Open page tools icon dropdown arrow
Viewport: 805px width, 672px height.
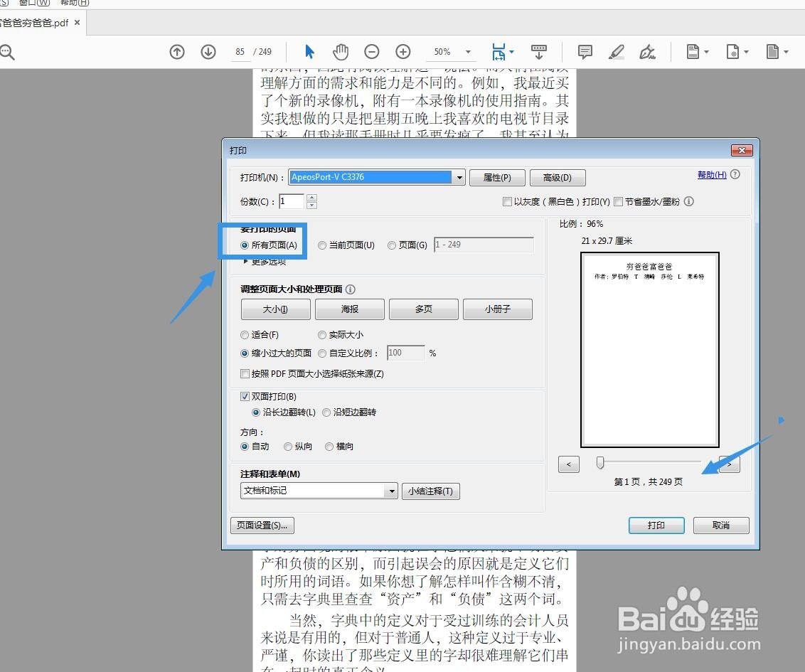coord(786,52)
